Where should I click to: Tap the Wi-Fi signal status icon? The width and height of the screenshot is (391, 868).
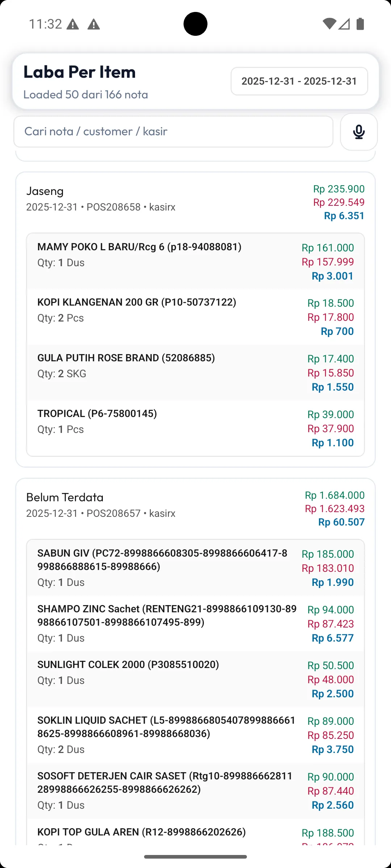pyautogui.click(x=329, y=24)
